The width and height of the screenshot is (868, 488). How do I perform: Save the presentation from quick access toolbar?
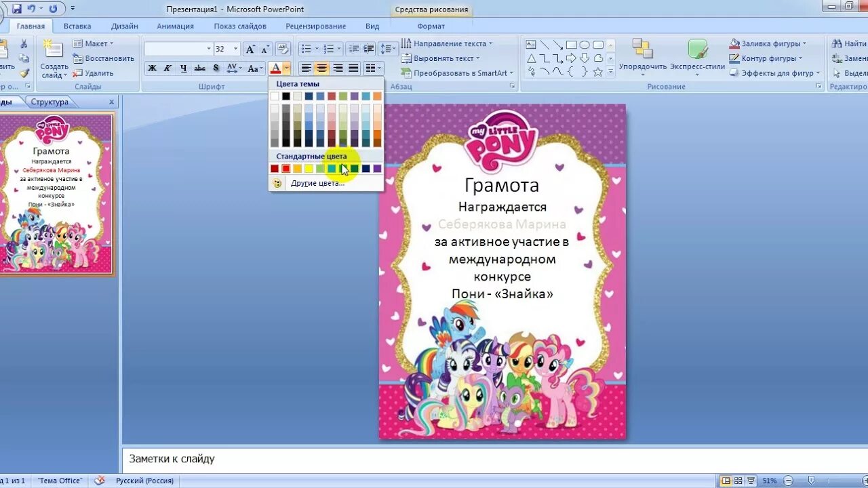pyautogui.click(x=17, y=9)
